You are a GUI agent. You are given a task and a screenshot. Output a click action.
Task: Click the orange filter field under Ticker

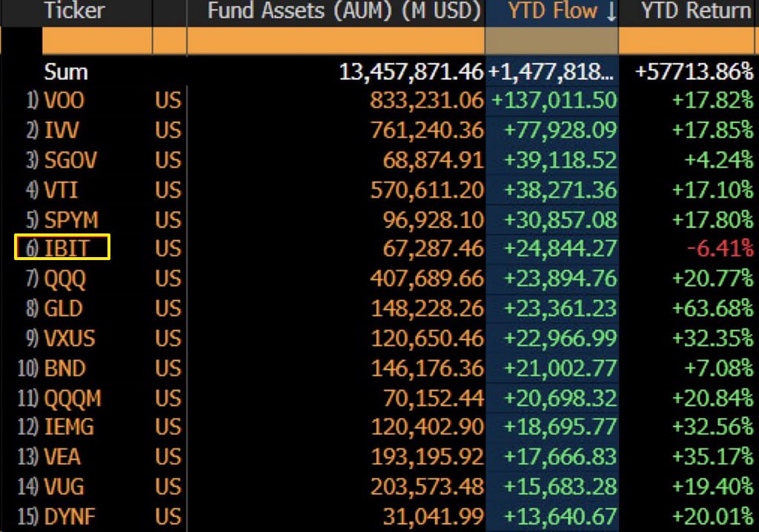[x=96, y=40]
